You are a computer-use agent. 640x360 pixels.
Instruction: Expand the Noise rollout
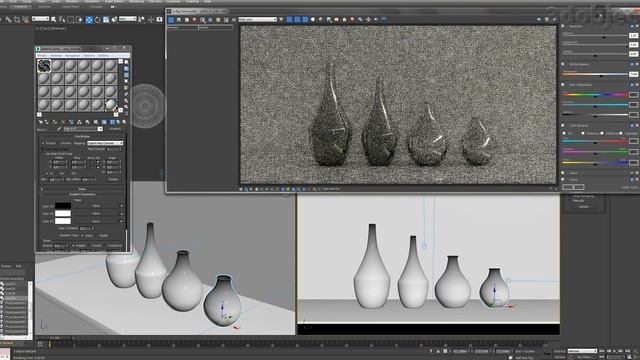82,189
